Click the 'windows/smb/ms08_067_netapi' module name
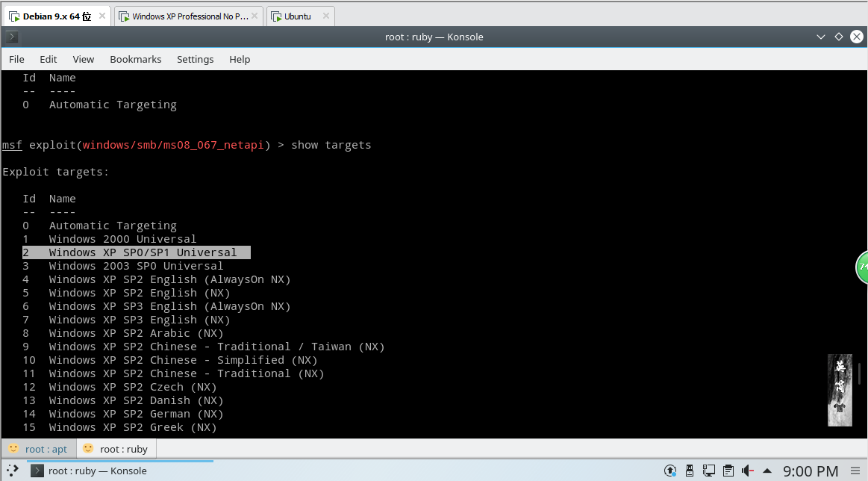Viewport: 868px width, 481px height. (173, 145)
